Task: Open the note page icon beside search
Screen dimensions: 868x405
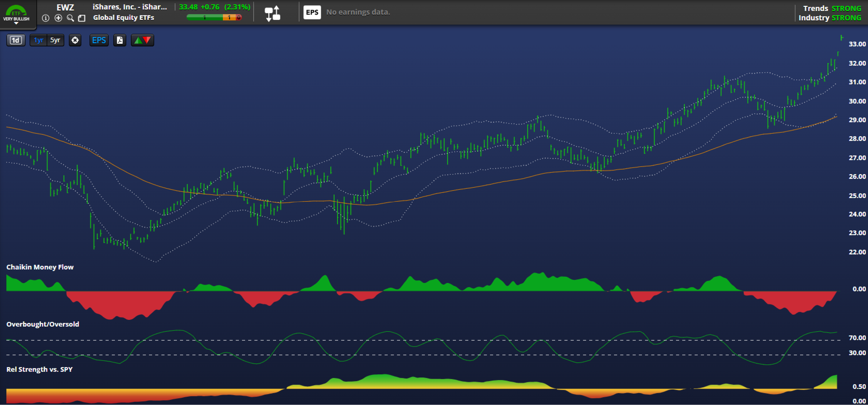Action: click(82, 18)
